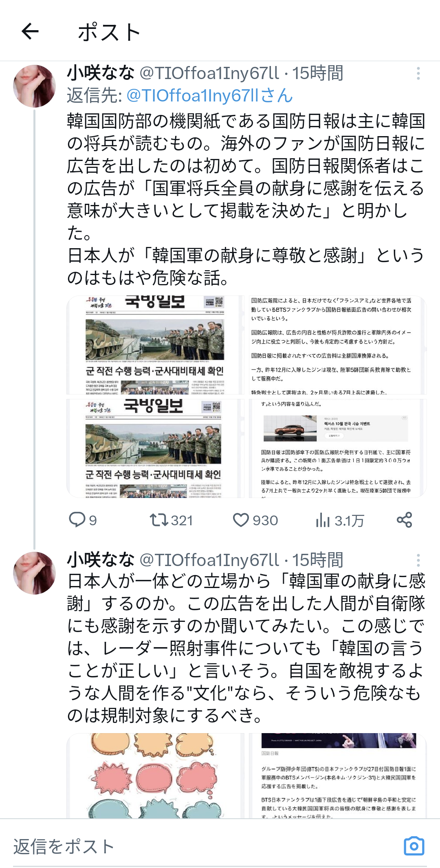Open second post's profile avatar
The height and width of the screenshot is (868, 440).
coord(34,573)
